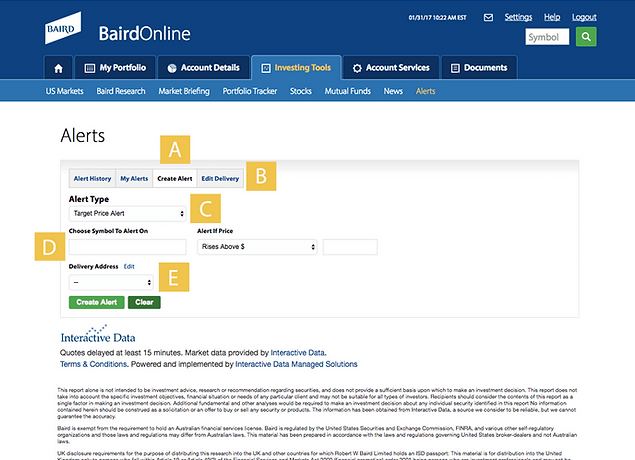Viewport: 635px width, 460px height.
Task: Go to US Markets submenu
Action: pos(64,91)
